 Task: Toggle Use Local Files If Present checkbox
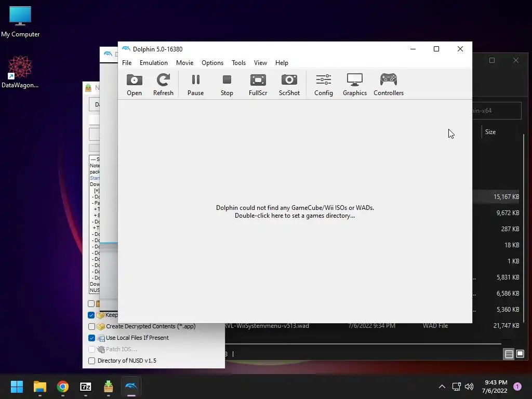pos(91,338)
